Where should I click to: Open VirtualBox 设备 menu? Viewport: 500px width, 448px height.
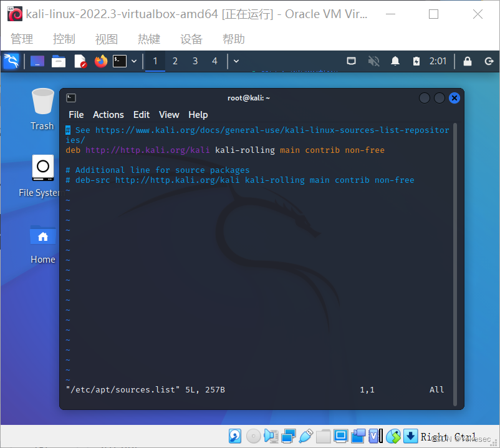[191, 39]
